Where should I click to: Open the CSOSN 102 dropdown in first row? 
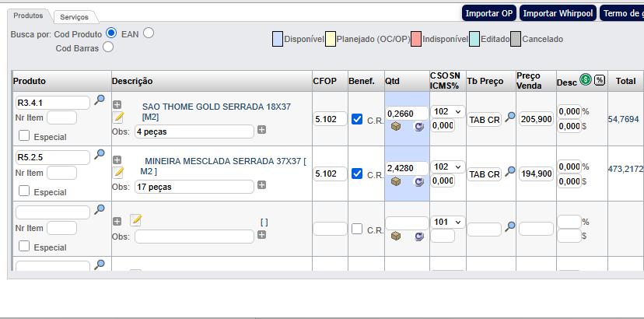pyautogui.click(x=448, y=111)
